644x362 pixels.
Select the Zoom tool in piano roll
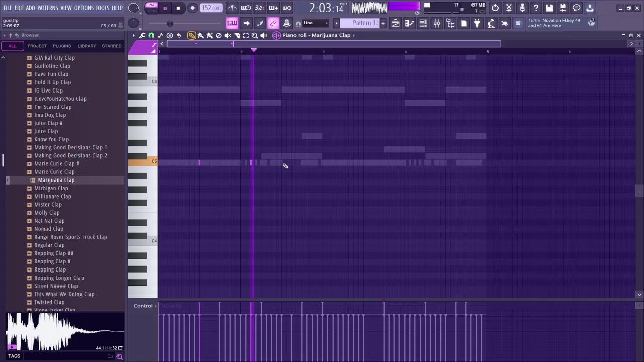click(x=255, y=35)
